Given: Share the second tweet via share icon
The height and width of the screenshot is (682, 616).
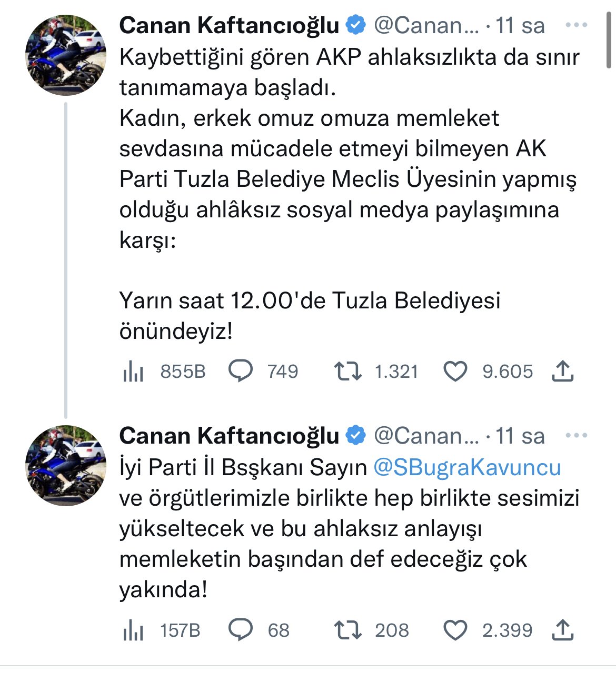Looking at the screenshot, I should (x=562, y=630).
